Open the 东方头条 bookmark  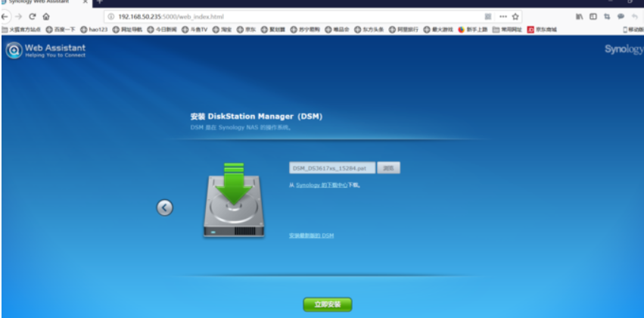(x=369, y=30)
